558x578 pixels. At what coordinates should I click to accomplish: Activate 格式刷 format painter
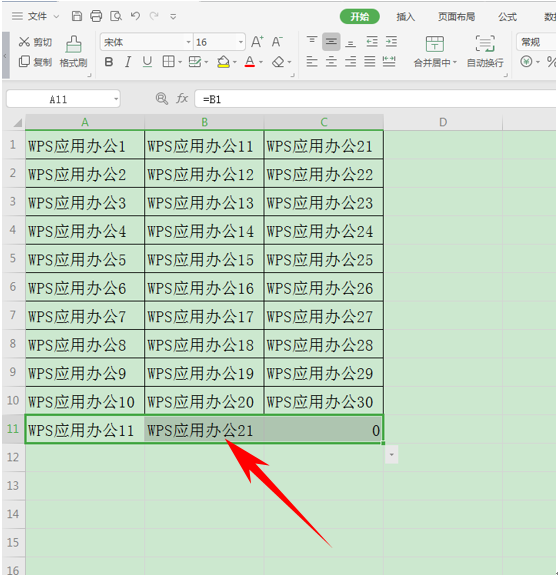[73, 52]
